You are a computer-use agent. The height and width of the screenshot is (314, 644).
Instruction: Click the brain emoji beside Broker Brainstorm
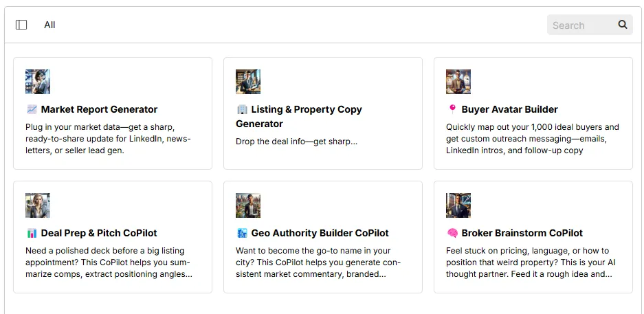tap(452, 233)
